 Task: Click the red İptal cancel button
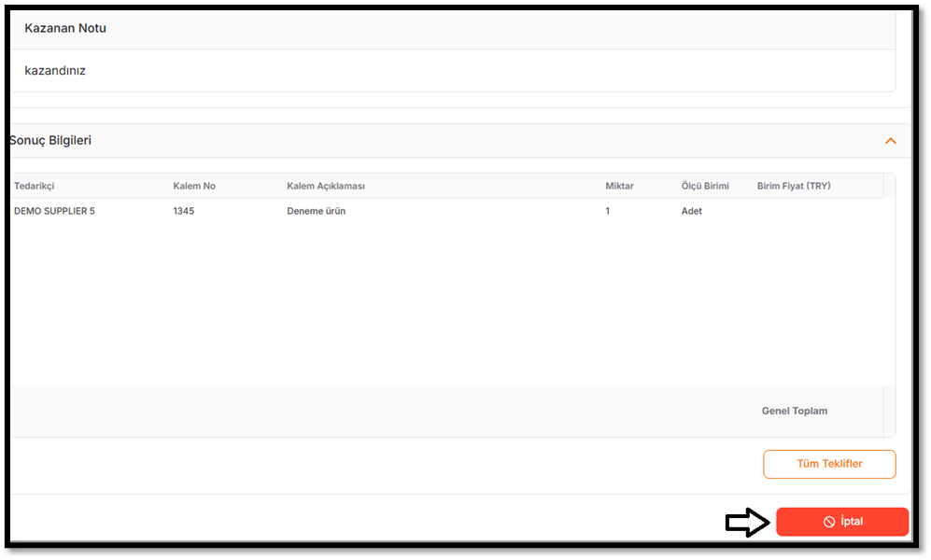click(x=842, y=522)
